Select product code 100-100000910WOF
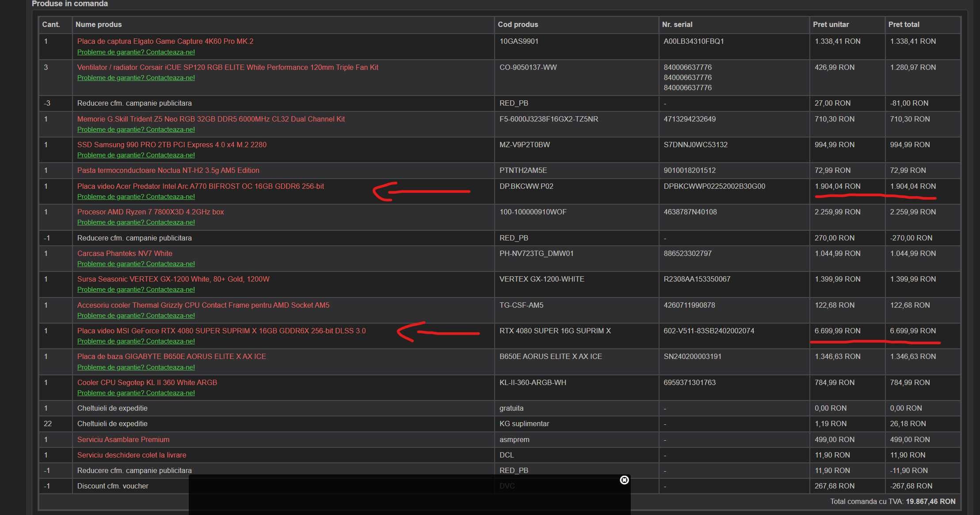Screen dimensions: 980x515 [x=533, y=212]
